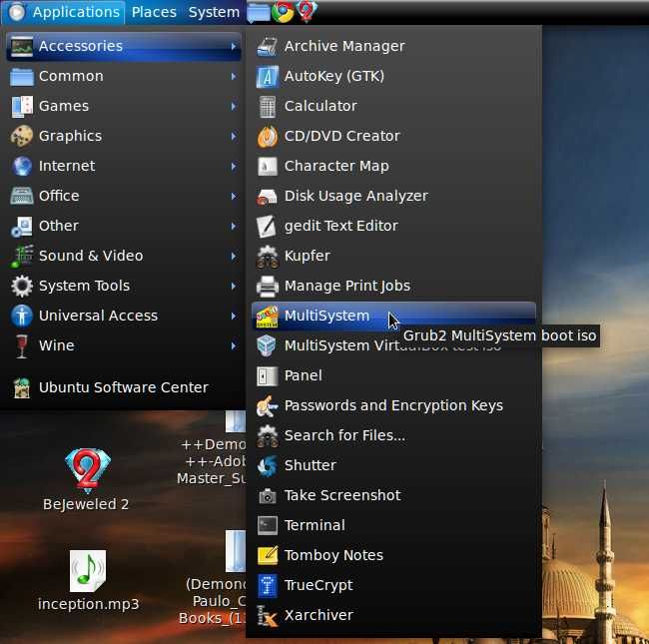Expand Office submenu arrow
649x644 pixels.
click(234, 196)
